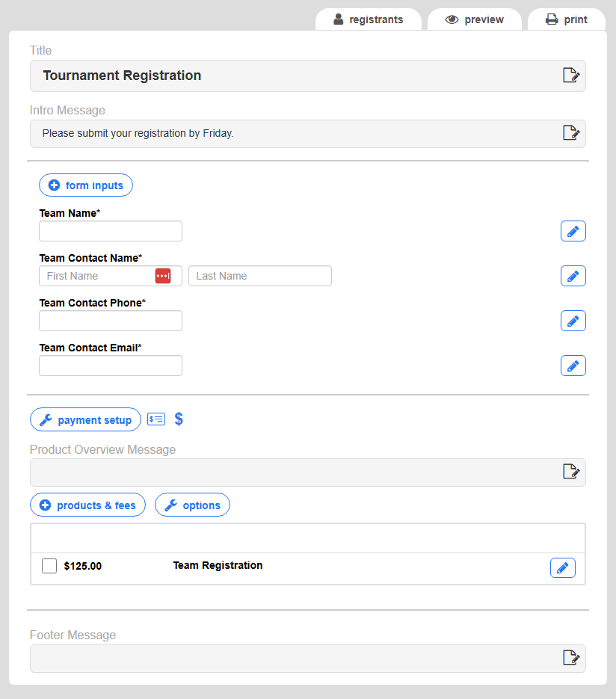The height and width of the screenshot is (699, 616).
Task: Edit the Footer Message via its edit icon
Action: [x=570, y=657]
